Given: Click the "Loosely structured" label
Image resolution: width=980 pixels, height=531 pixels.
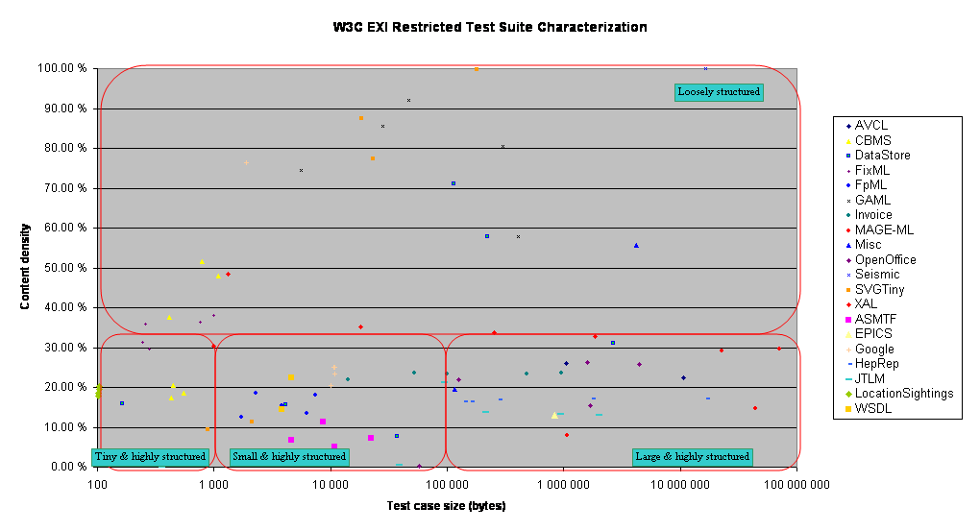Looking at the screenshot, I should (719, 92).
